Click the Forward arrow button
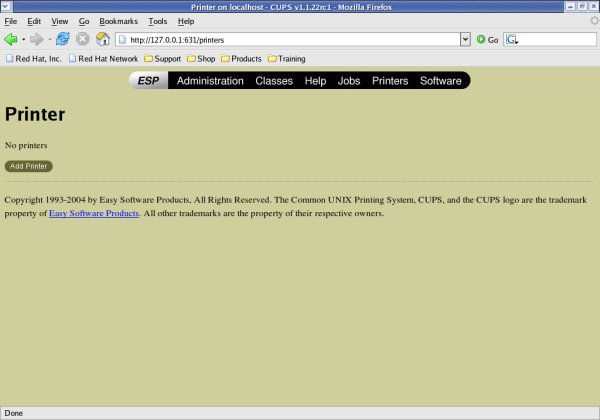 (36, 39)
